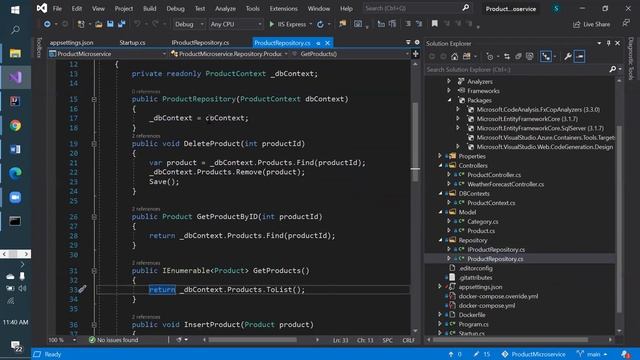
Task: Click the Send Feedback icon
Action: (627, 24)
